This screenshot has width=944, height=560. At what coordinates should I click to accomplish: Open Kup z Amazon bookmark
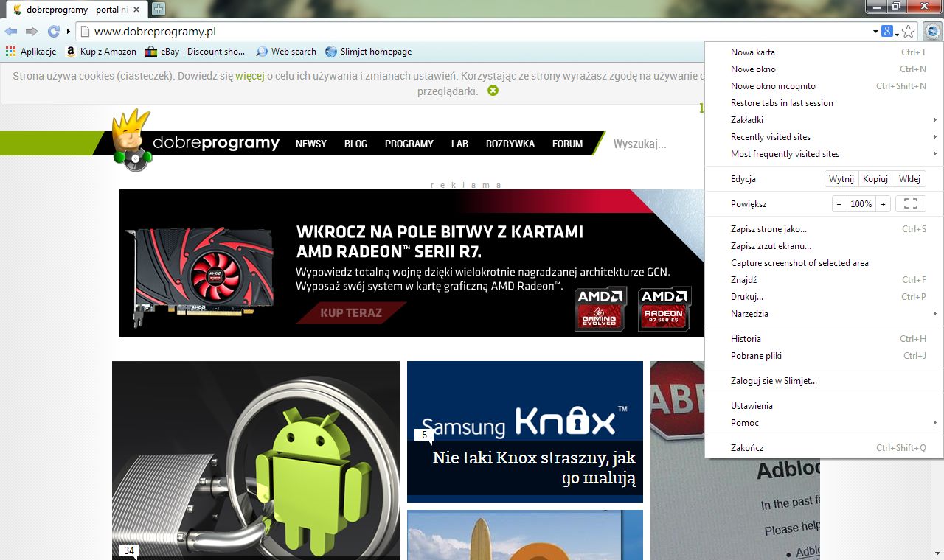click(x=101, y=52)
